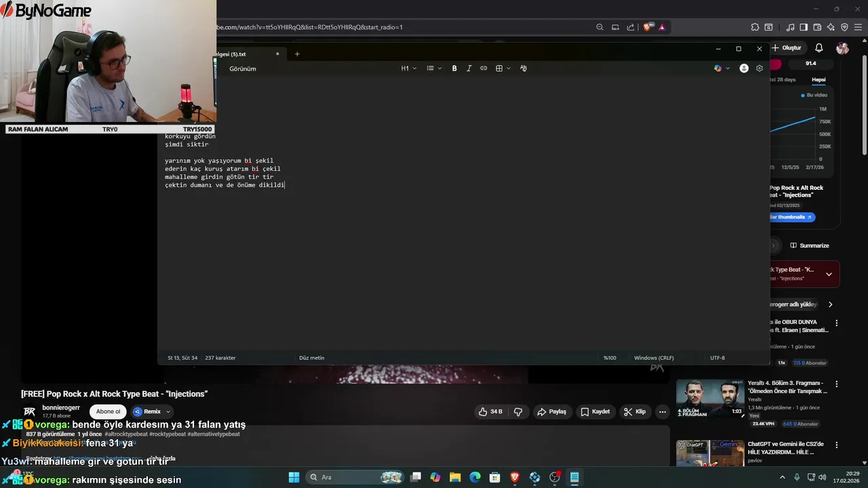This screenshot has width=868, height=488.
Task: Open the Windows Start menu
Action: 294,477
